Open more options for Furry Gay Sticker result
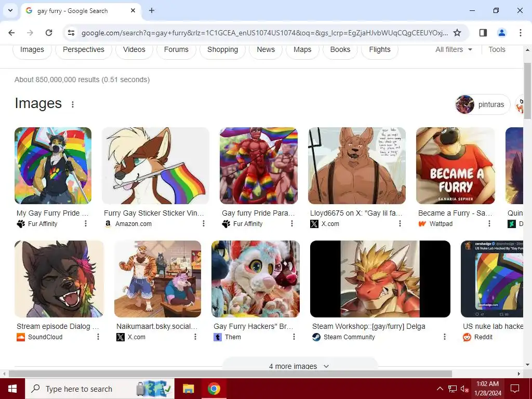This screenshot has height=399, width=532. tap(203, 223)
